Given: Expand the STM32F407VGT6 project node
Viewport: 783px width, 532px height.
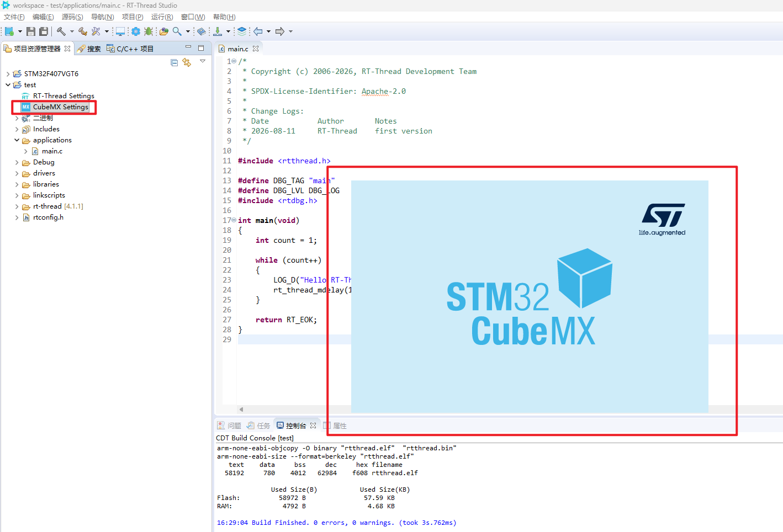Looking at the screenshot, I should tap(8, 74).
